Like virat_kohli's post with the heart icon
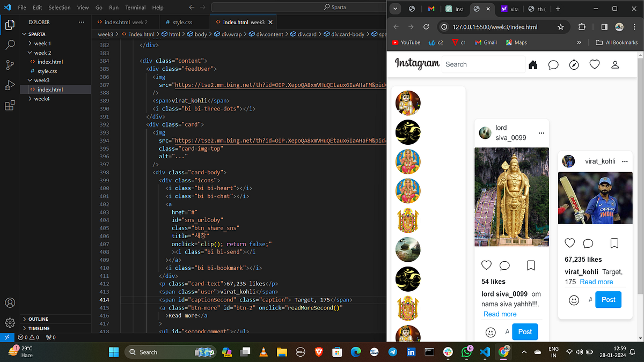644x362 pixels. coord(569,243)
